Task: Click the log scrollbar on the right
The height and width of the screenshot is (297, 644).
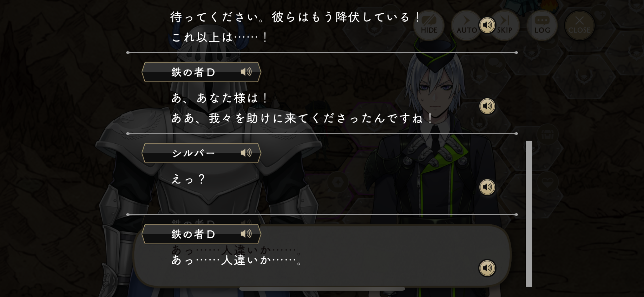Action: [529, 214]
